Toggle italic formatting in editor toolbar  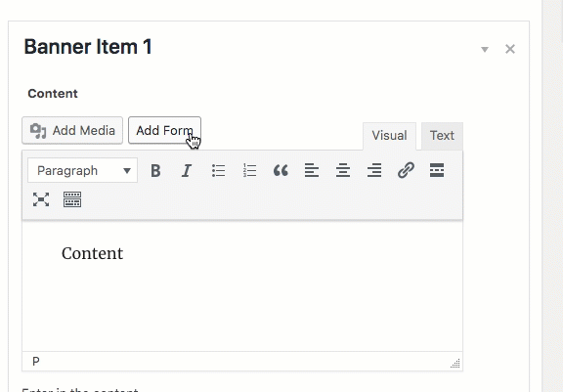187,170
